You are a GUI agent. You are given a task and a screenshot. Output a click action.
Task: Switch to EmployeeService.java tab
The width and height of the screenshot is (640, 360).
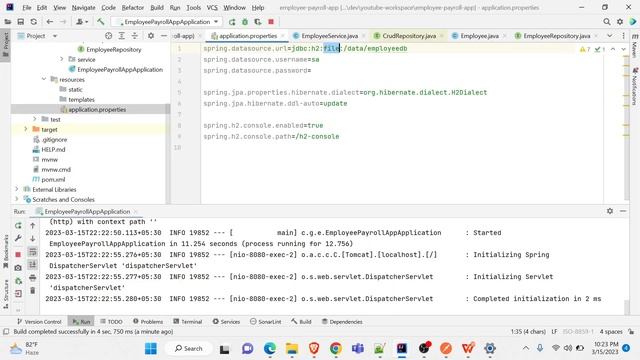pyautogui.click(x=329, y=36)
